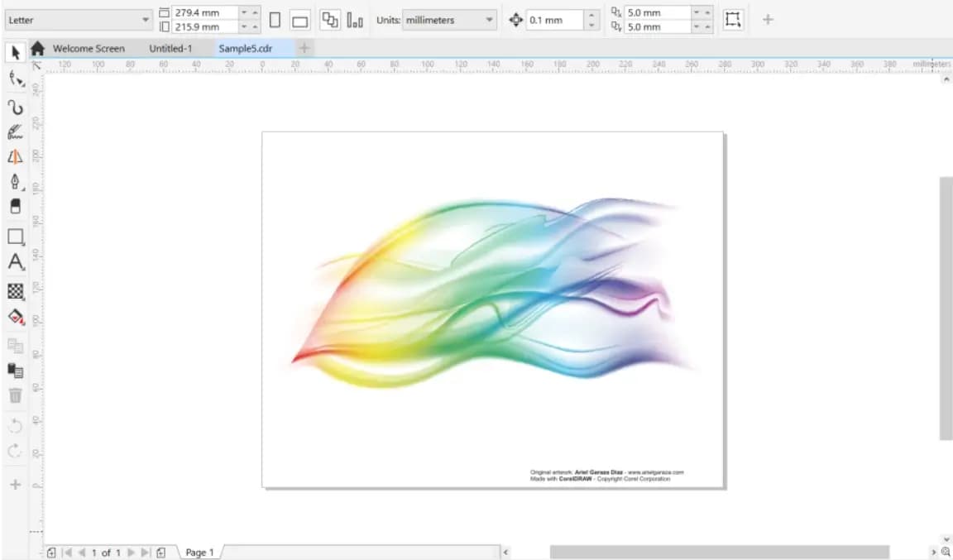Click the artwork credit text on page
The width and height of the screenshot is (953, 560).
(606, 476)
